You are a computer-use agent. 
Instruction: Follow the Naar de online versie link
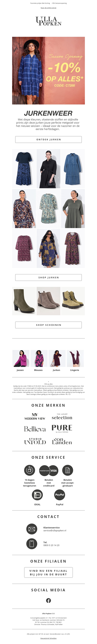(48, 8)
